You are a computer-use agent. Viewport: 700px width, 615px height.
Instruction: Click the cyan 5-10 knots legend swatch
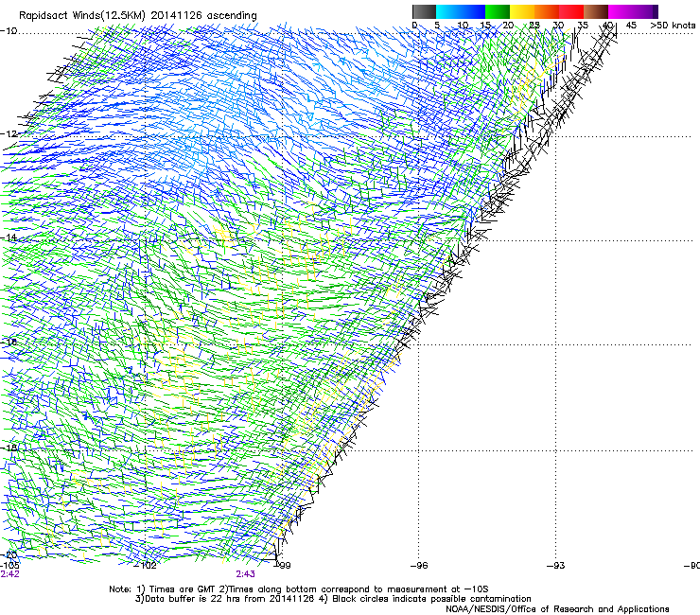point(448,11)
